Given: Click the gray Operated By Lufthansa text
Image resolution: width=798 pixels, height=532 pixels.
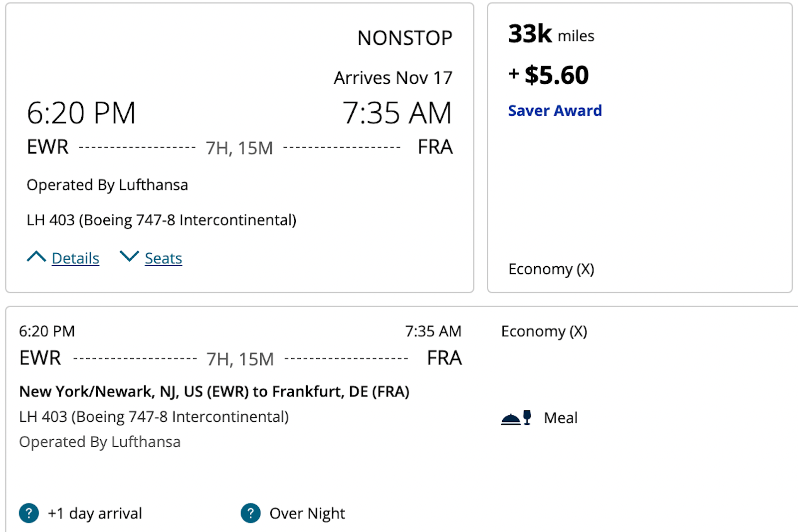Looking at the screenshot, I should [100, 442].
